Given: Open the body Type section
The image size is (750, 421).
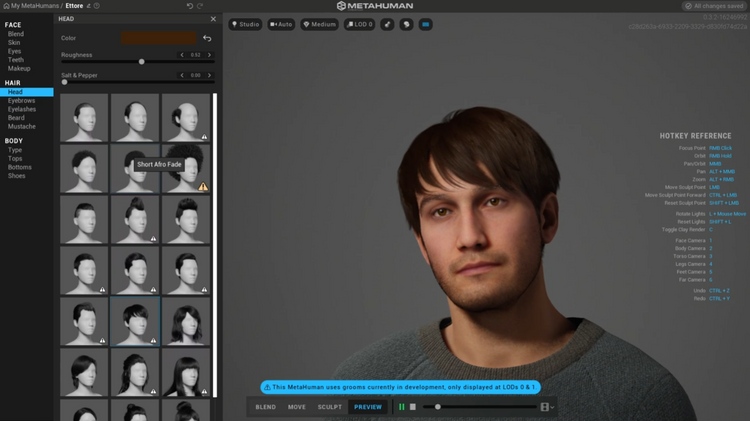Looking at the screenshot, I should 15,150.
